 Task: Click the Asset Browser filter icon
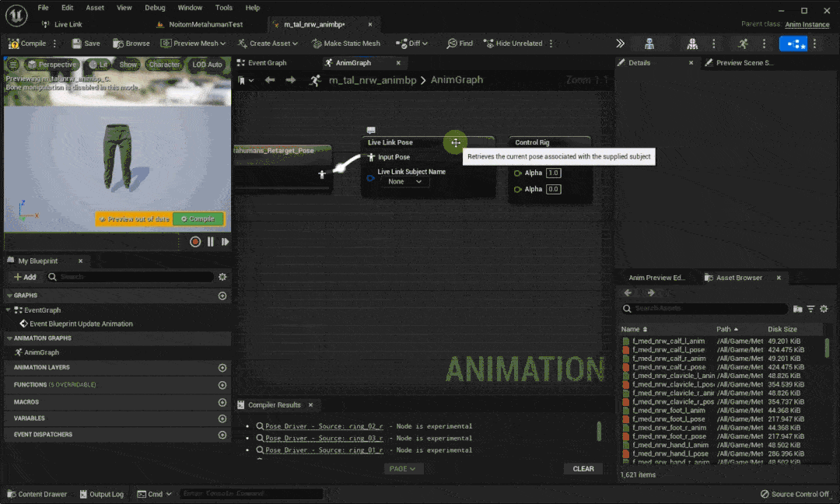tap(810, 309)
